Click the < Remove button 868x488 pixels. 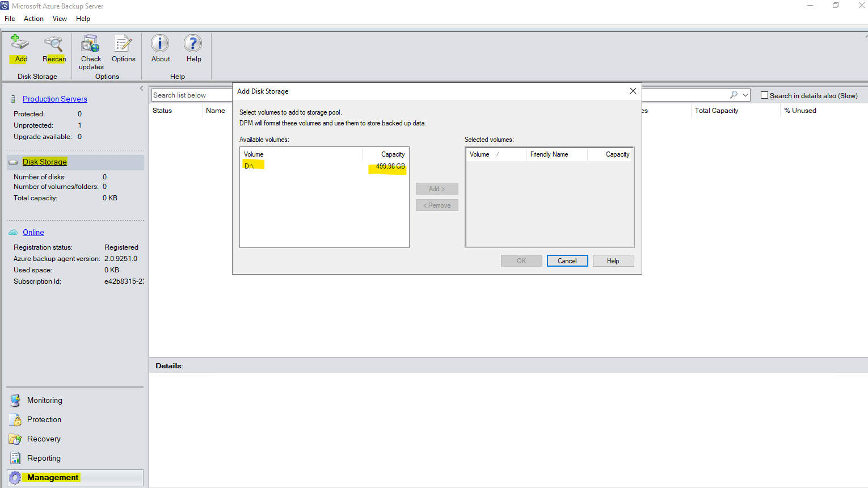tap(437, 205)
